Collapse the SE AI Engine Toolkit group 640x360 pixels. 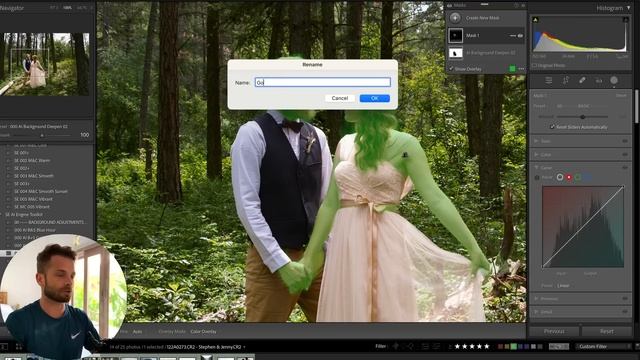pyautogui.click(x=2, y=214)
